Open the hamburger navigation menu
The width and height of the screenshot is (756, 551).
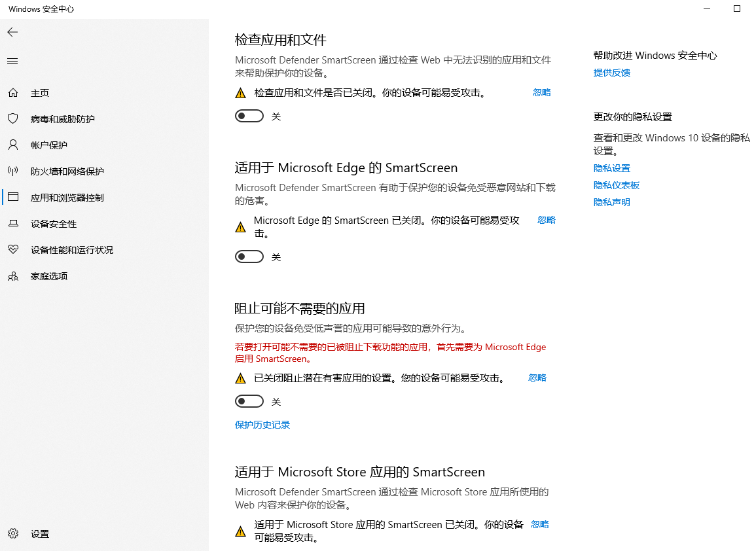12,62
